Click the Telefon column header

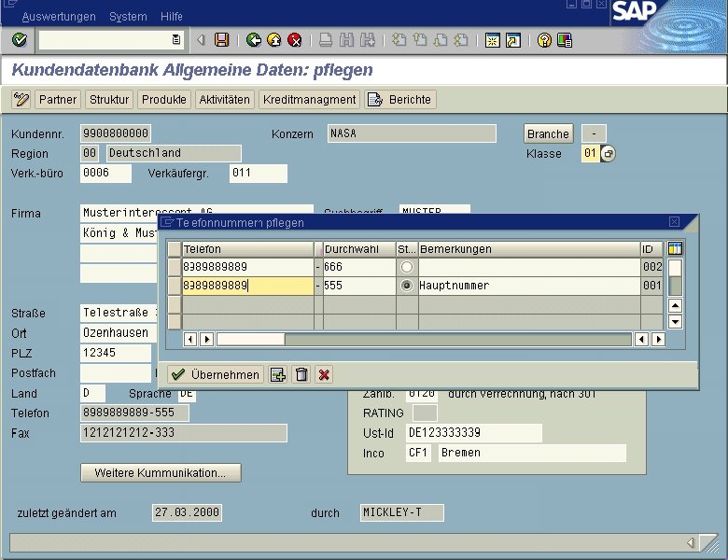[x=248, y=249]
